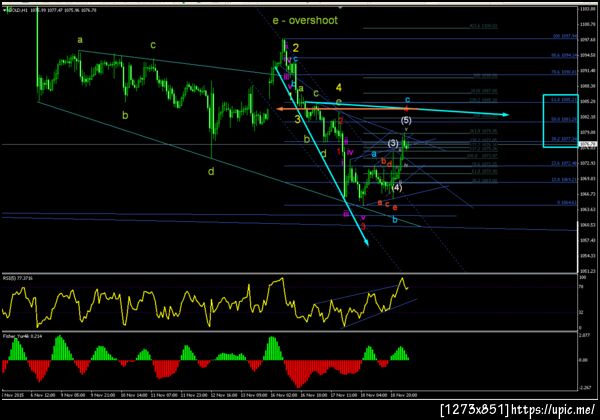Click the '6 Nov 12:00' time axis label
Screen dimensions: 600x420
(43, 395)
